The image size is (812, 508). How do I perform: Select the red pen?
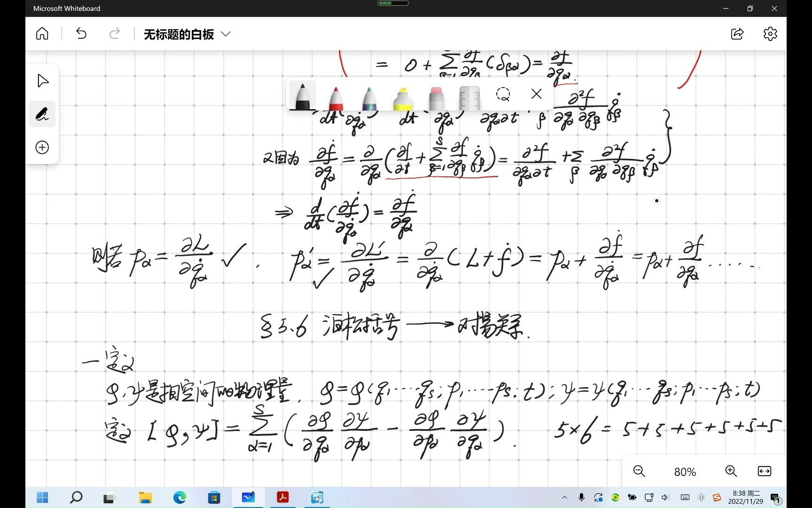[336, 97]
